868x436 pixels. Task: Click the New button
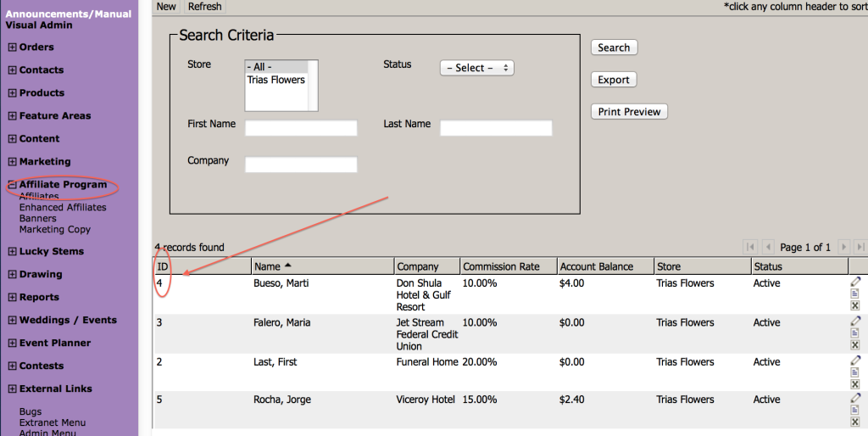click(166, 7)
